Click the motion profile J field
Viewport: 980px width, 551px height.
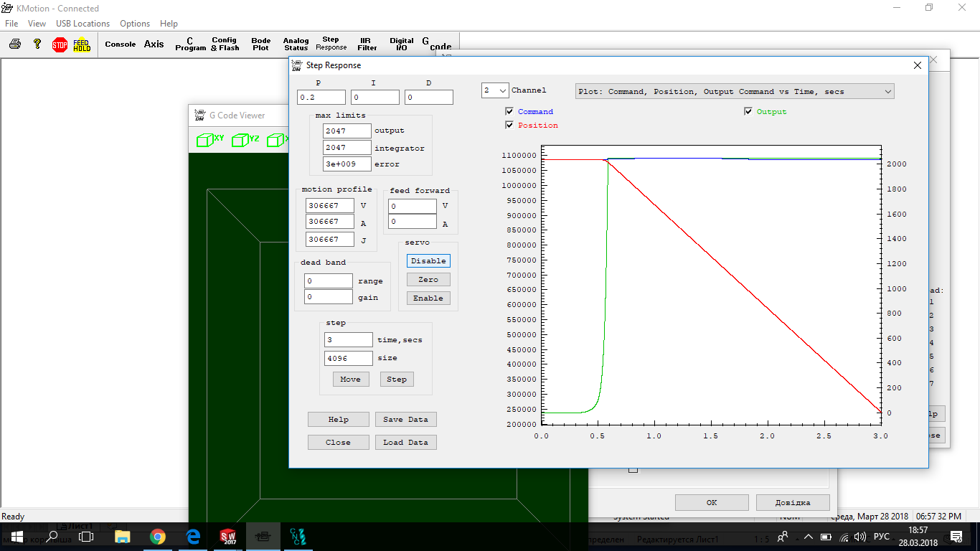(x=330, y=239)
